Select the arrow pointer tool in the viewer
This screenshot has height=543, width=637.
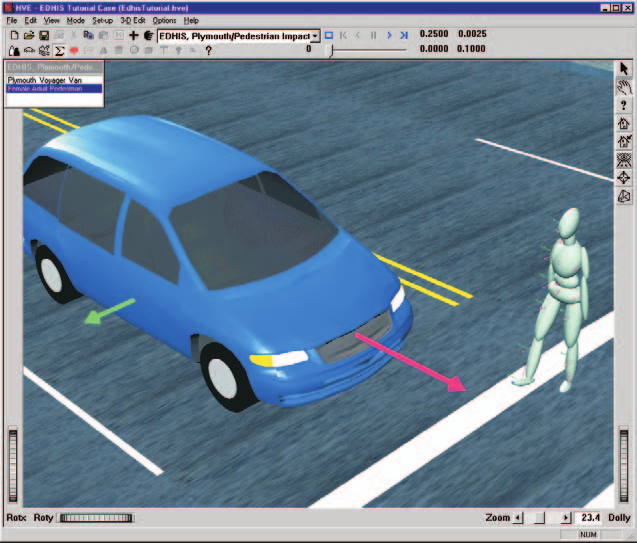click(624, 69)
